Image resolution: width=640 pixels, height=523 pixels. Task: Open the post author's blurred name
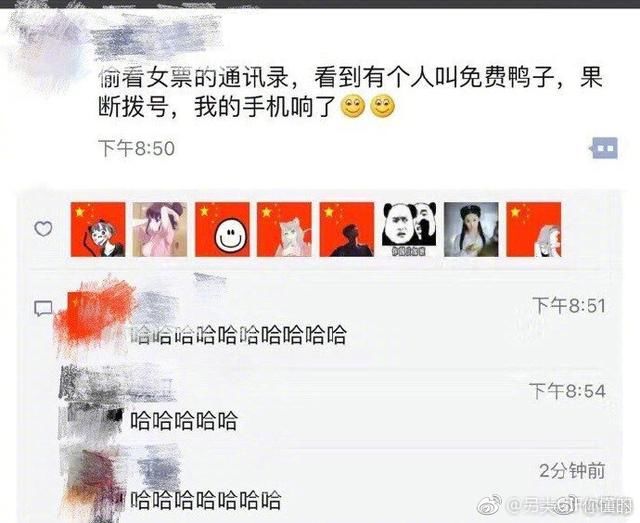pyautogui.click(x=157, y=39)
